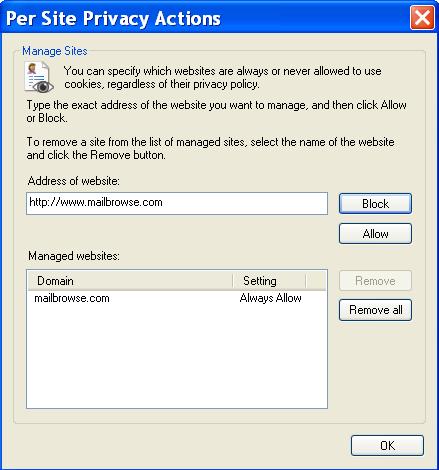Focus the Address of website field

177,203
